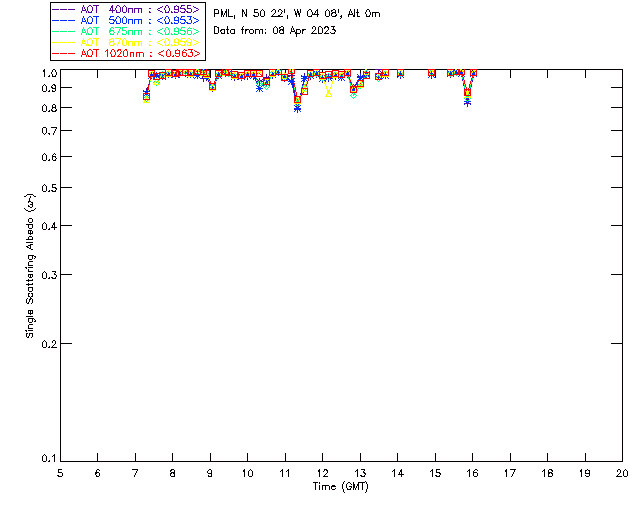640x512 pixels.
Task: Click the AOT 400nm legend entry
Action: [x=126, y=9]
